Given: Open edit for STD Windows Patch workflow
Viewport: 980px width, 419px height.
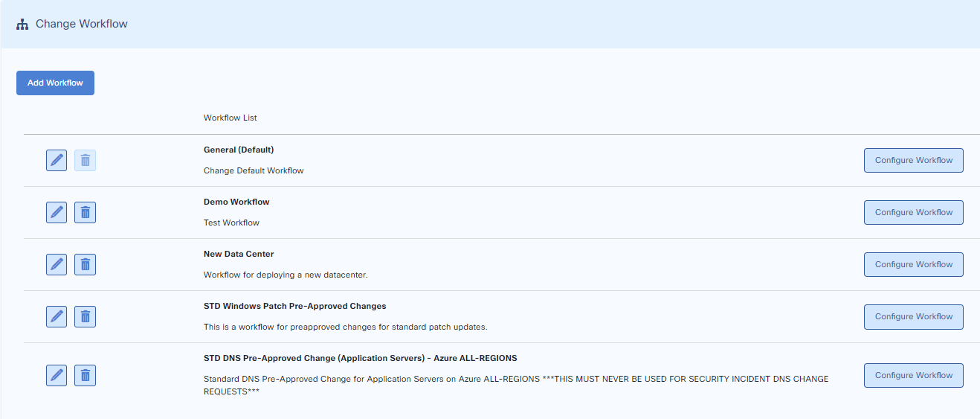Looking at the screenshot, I should pos(57,316).
